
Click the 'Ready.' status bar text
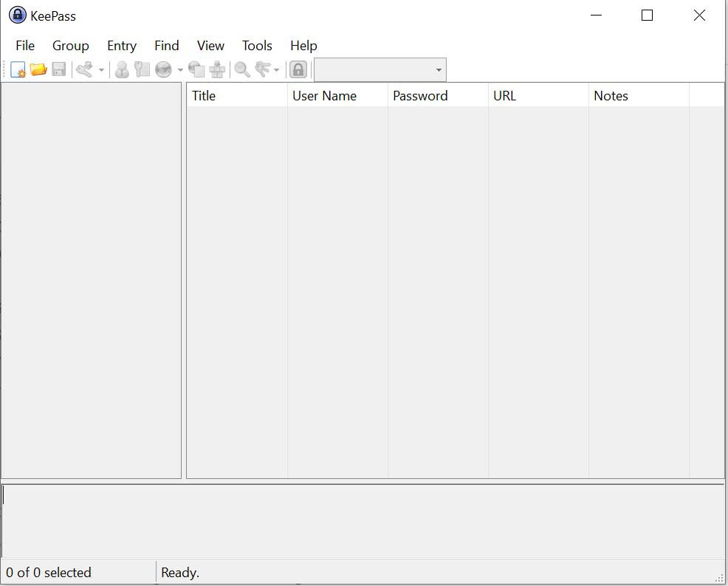coord(180,573)
